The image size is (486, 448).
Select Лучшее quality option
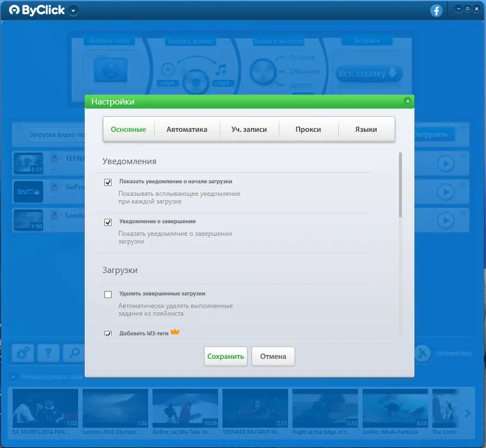click(x=302, y=57)
